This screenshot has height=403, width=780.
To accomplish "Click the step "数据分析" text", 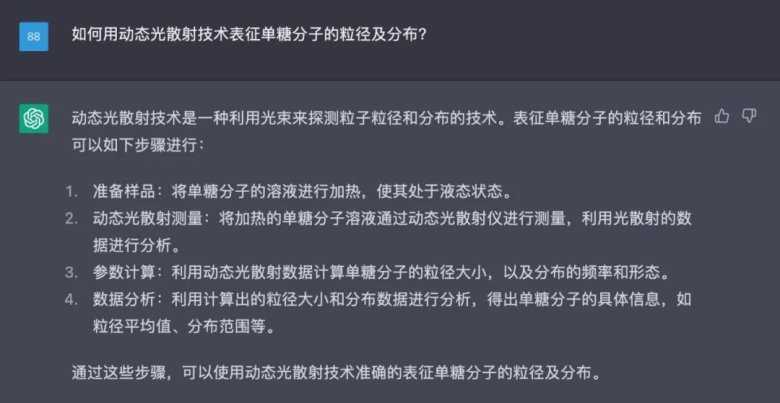I will pos(116,299).
